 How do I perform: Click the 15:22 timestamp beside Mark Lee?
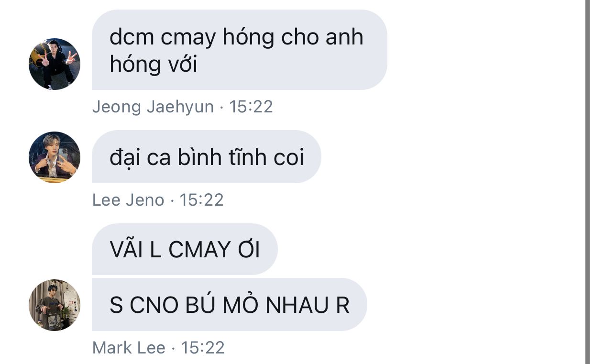[x=203, y=348]
